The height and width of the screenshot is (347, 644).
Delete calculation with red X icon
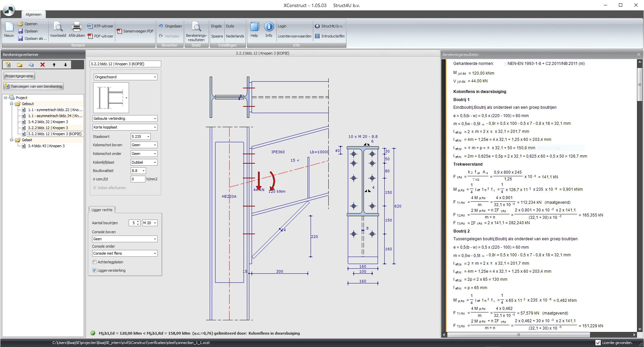click(x=43, y=65)
